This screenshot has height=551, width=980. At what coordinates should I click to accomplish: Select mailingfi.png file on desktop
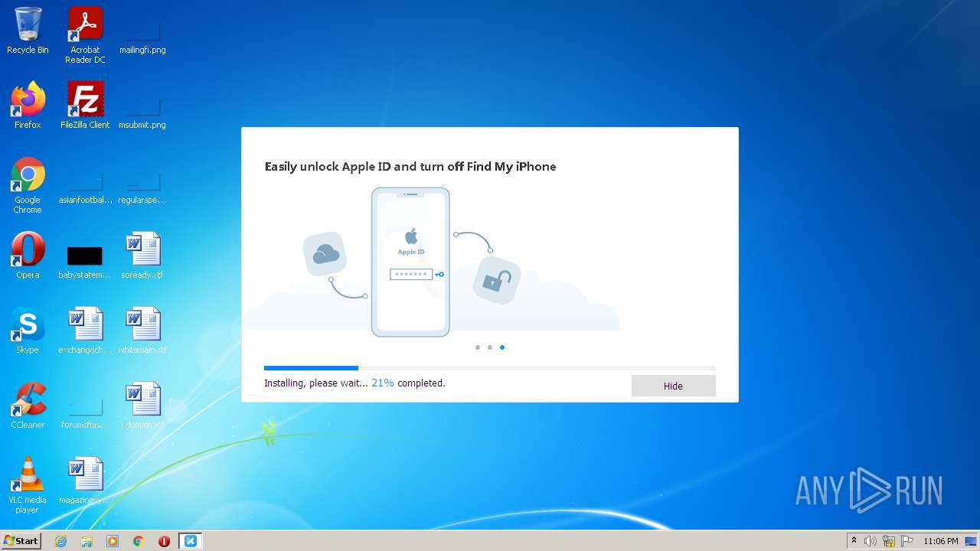[x=142, y=31]
